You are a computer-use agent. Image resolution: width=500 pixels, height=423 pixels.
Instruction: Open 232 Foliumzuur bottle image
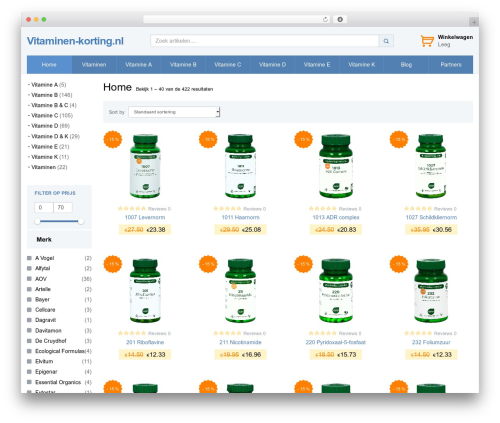431,291
